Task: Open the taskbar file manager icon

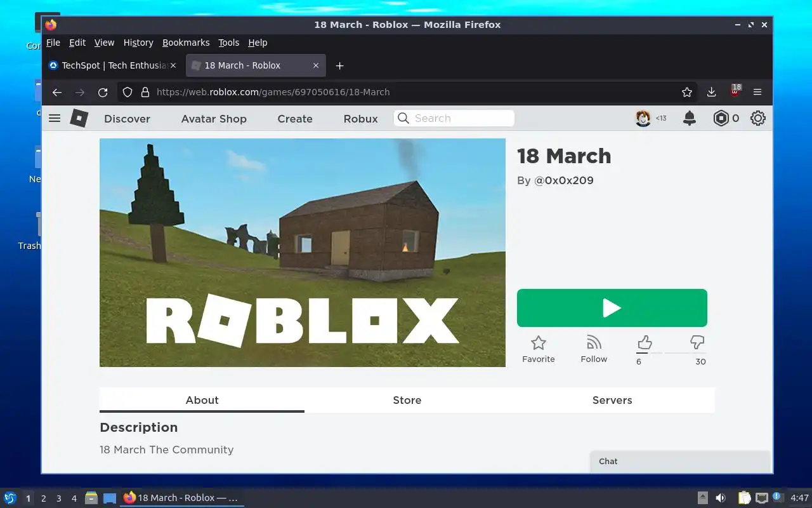Action: pyautogui.click(x=91, y=498)
